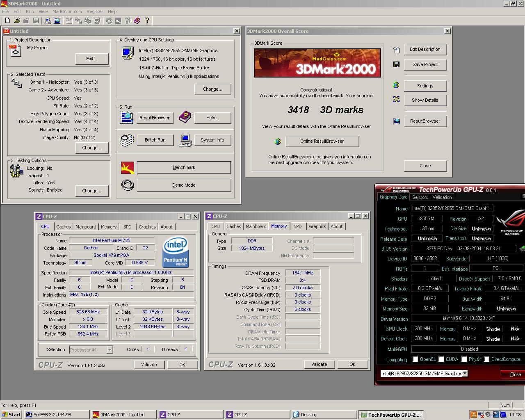Screen dimensions: 525x420
Task: Click the Core Speed 828.66 MHz field
Action: coord(88,312)
